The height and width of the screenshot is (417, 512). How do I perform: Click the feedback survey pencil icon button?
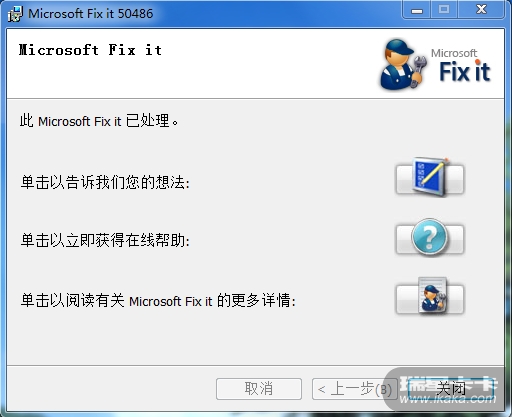pyautogui.click(x=430, y=179)
